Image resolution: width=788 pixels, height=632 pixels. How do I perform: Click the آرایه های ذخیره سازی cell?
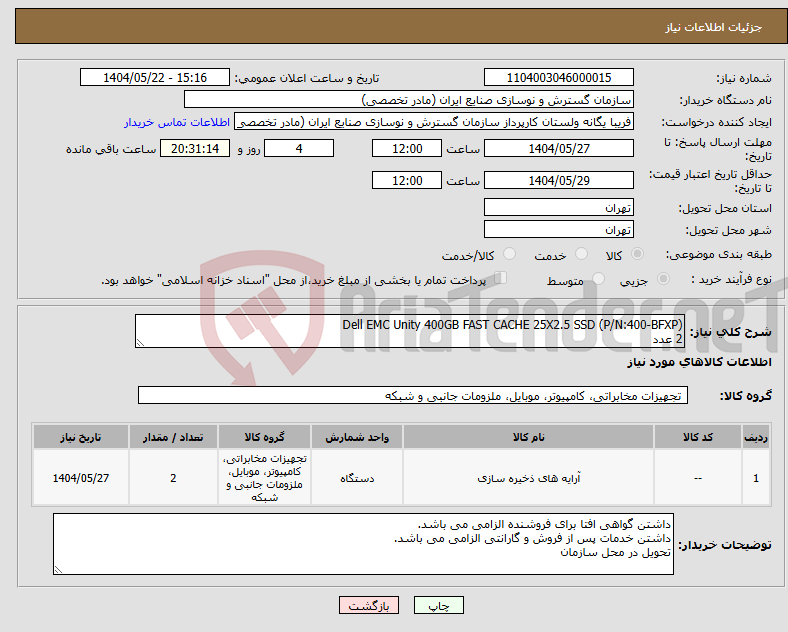click(528, 478)
